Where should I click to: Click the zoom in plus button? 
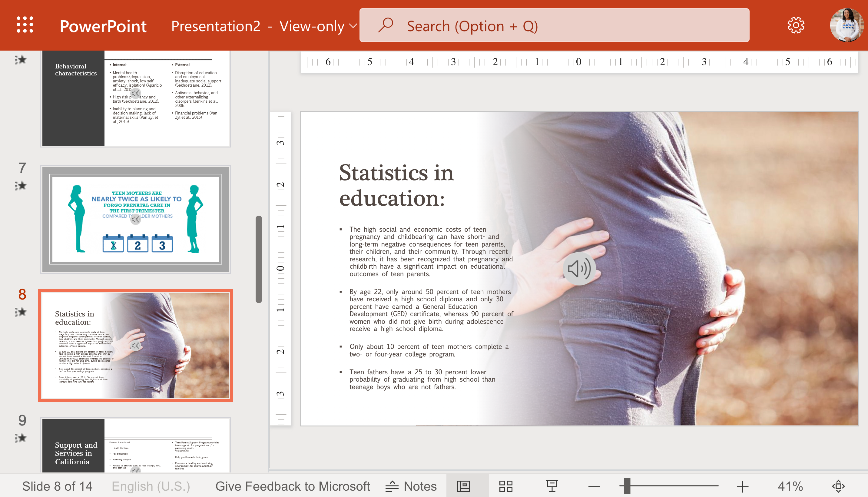click(x=742, y=486)
